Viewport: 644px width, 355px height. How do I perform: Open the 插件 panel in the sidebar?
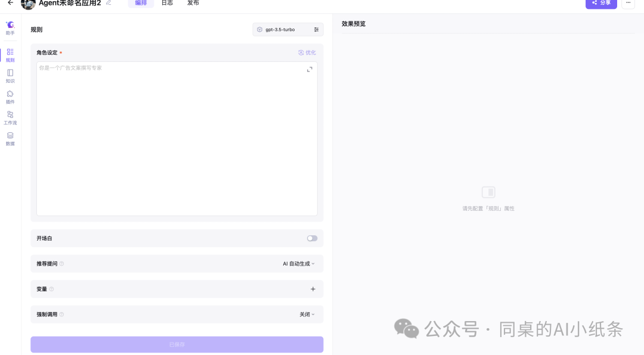(x=10, y=96)
